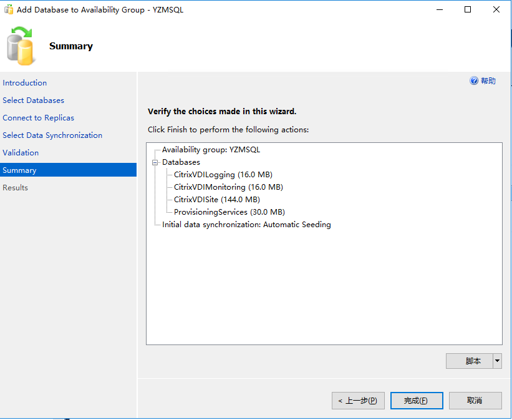Click the Results step in sidebar

16,188
